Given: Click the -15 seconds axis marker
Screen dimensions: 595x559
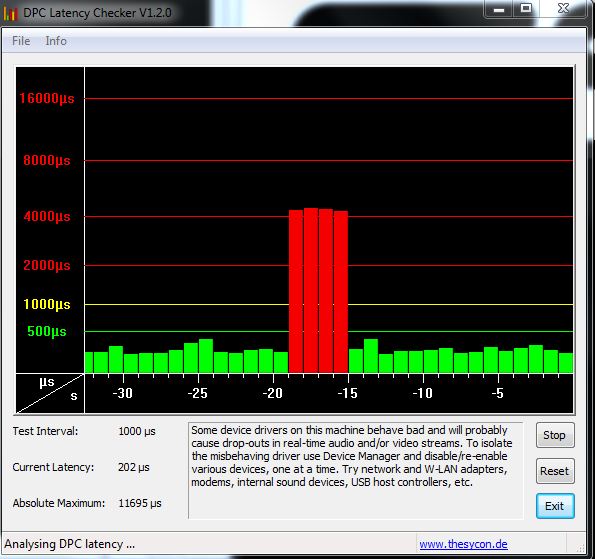Looking at the screenshot, I should click(348, 393).
